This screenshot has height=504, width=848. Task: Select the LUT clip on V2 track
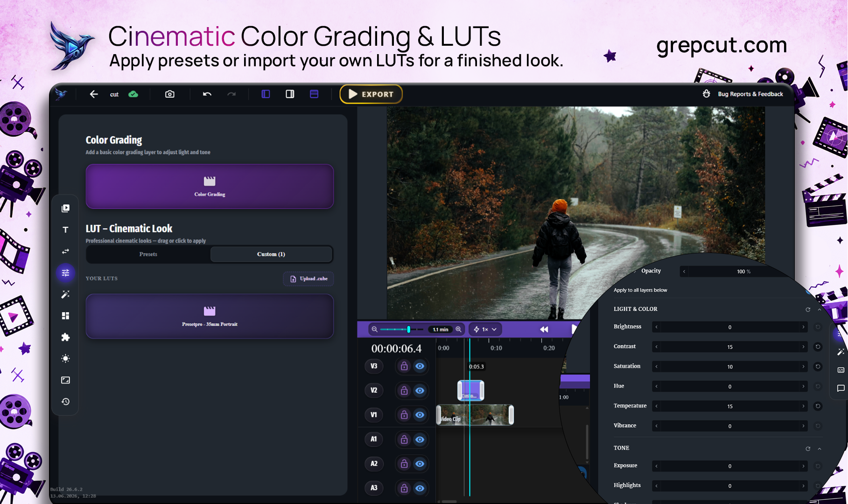[x=470, y=391]
